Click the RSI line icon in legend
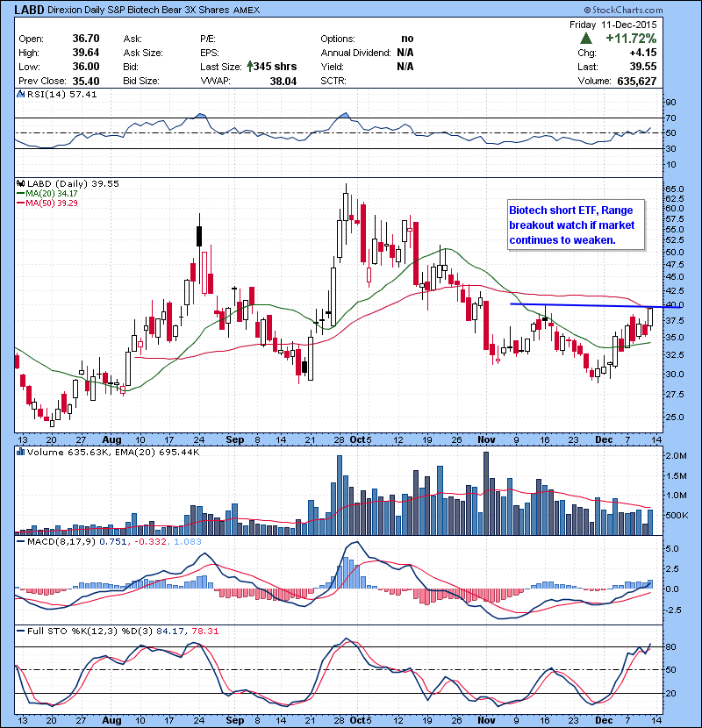Image resolution: width=702 pixels, height=728 pixels. pos(20,94)
